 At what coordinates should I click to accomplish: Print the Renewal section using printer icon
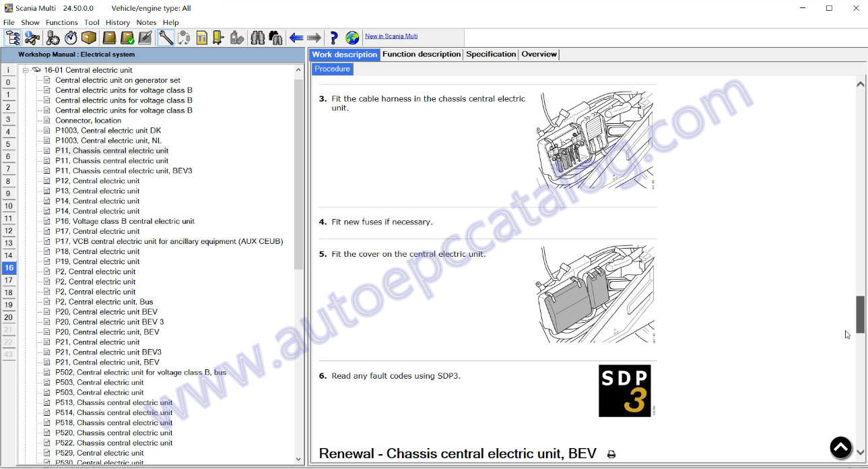click(611, 454)
